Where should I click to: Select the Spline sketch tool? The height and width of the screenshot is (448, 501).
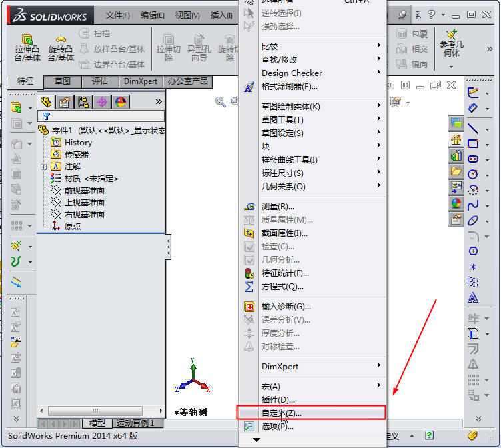tap(473, 205)
